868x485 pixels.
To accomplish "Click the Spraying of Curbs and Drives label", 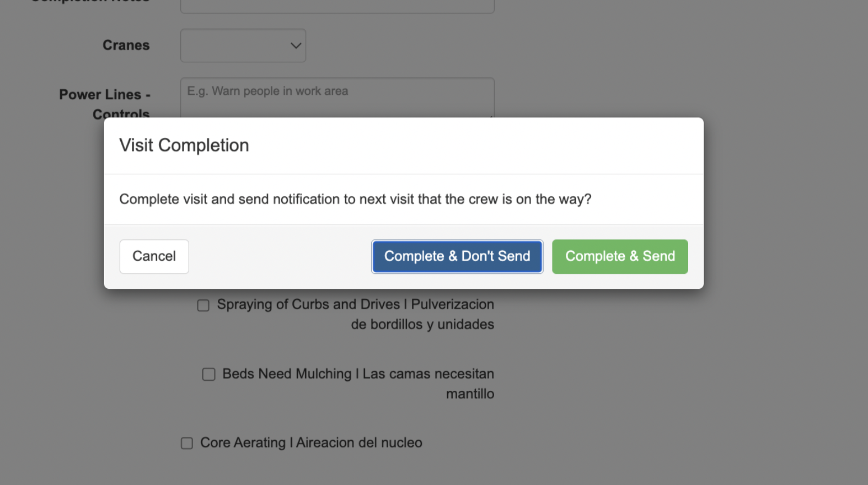I will pos(355,305).
